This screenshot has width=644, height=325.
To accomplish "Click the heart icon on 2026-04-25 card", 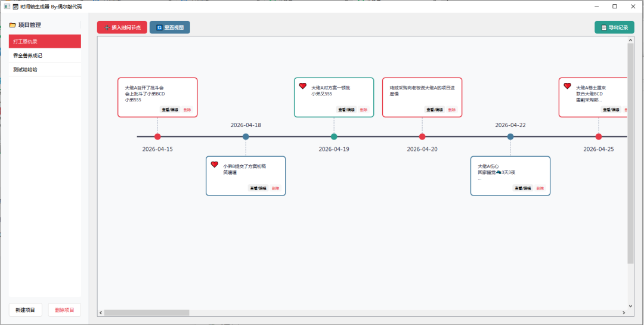I will (567, 86).
